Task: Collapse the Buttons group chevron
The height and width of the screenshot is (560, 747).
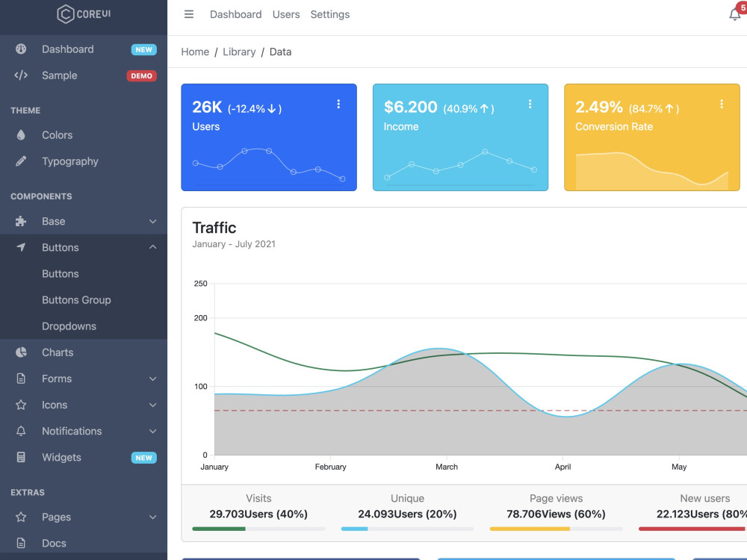Action: coord(152,247)
